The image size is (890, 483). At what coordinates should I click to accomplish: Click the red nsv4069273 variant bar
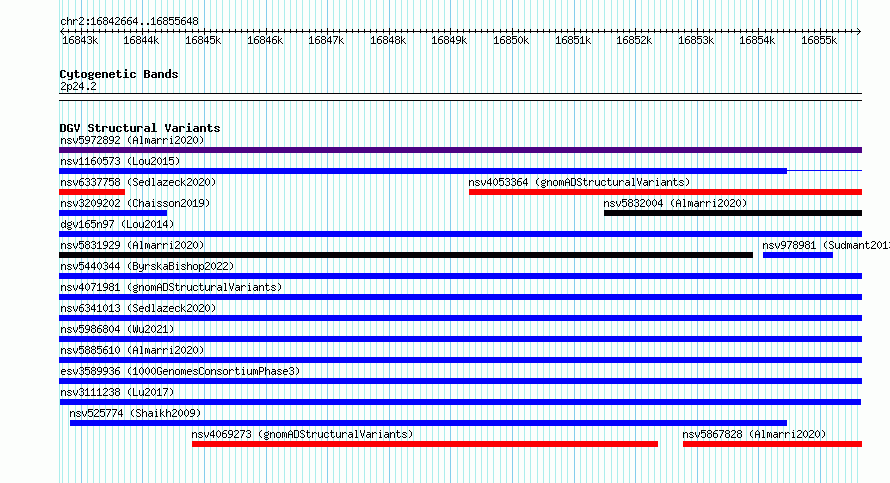point(425,444)
